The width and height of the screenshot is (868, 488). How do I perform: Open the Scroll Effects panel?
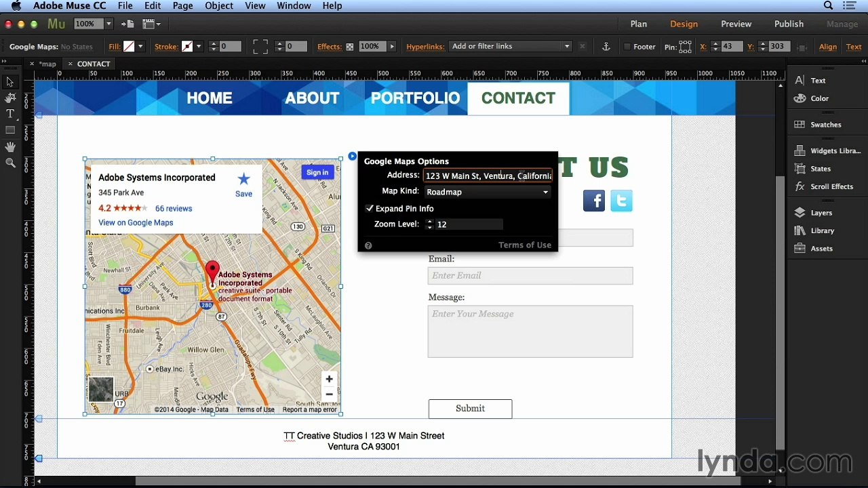pos(824,186)
